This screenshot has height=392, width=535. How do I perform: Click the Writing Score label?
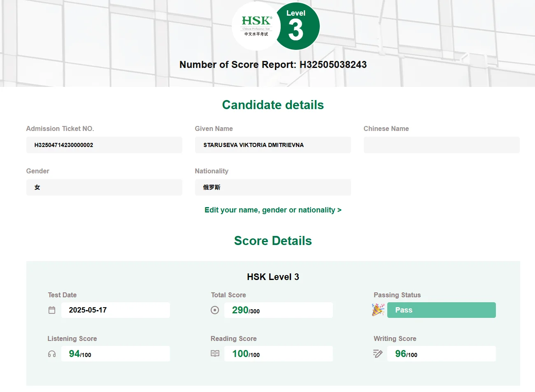point(395,339)
